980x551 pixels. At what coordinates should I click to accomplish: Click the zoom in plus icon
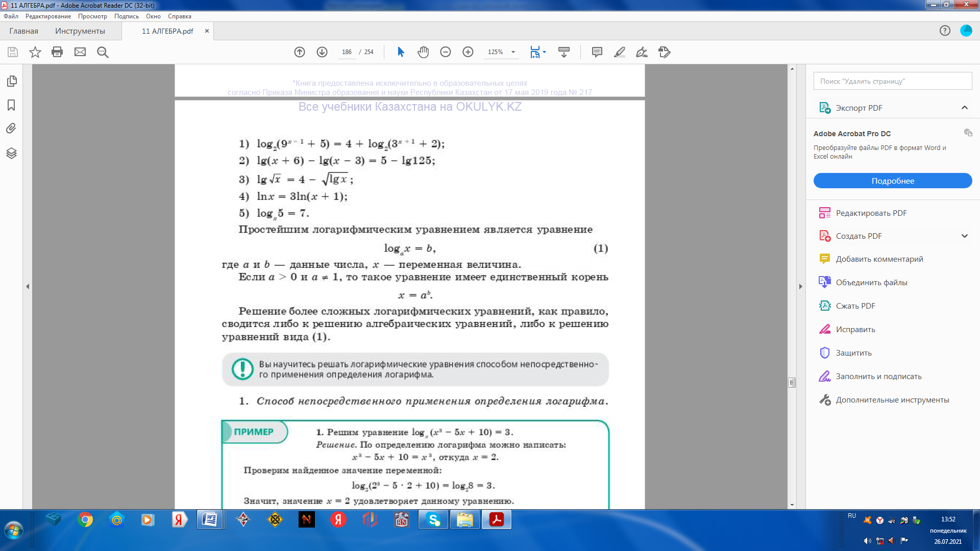(x=468, y=52)
